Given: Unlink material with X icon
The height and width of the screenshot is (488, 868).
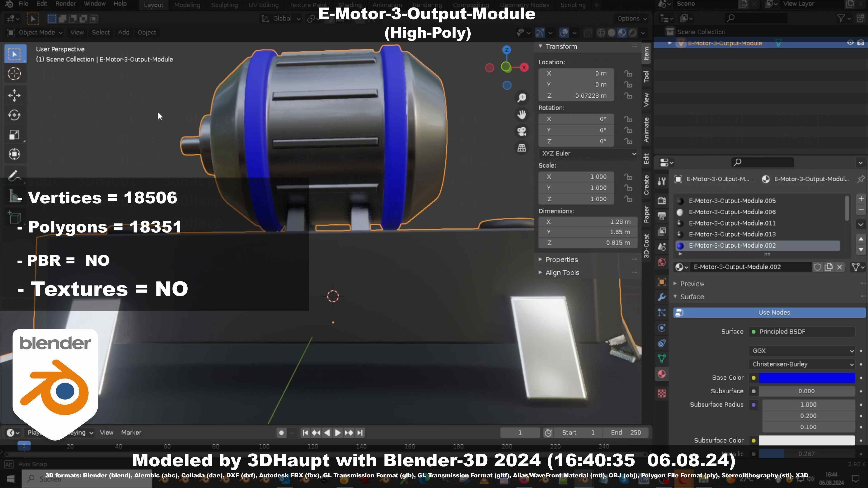Looking at the screenshot, I should pyautogui.click(x=840, y=267).
